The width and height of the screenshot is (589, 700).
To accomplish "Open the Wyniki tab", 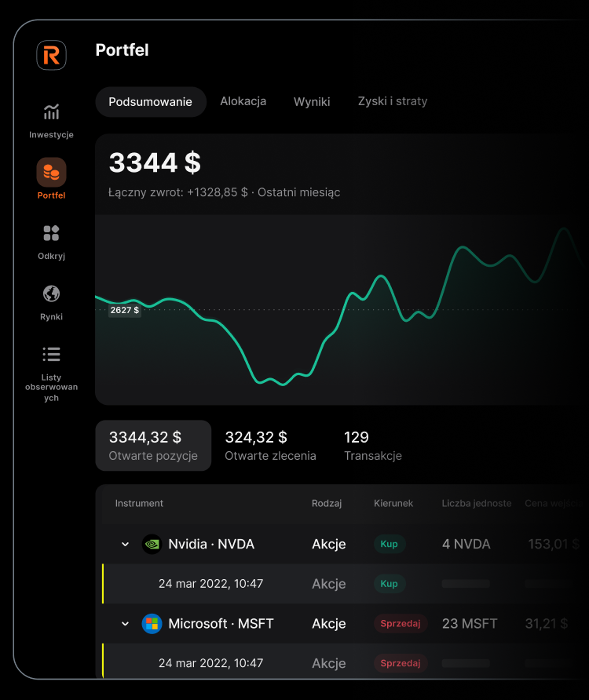I will [x=312, y=102].
